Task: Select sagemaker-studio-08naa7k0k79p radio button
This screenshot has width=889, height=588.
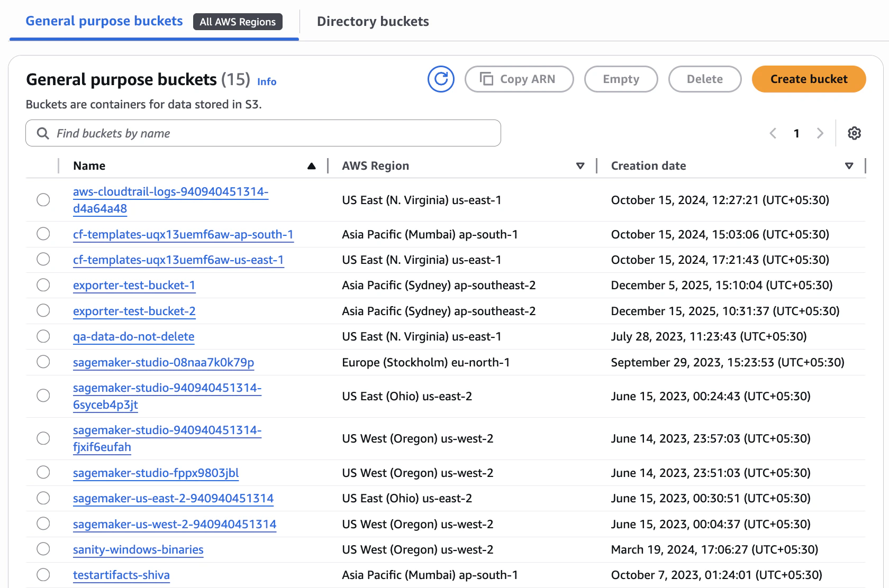Action: (x=43, y=362)
